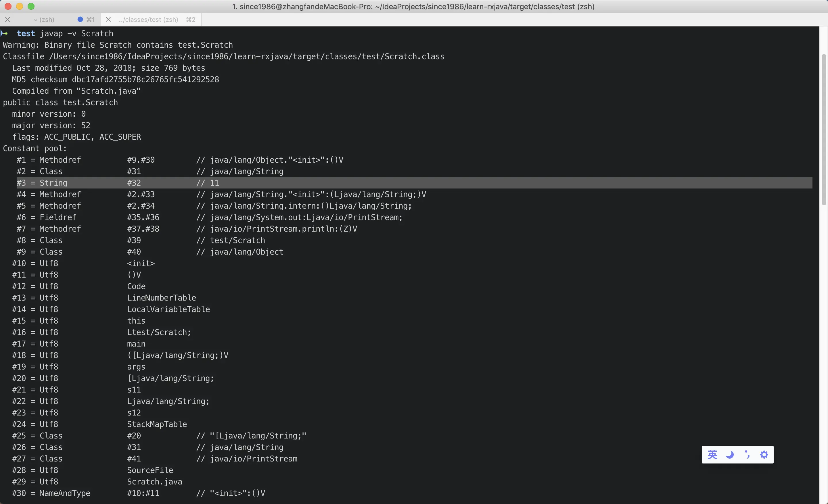
Task: Click the blue activity dot on first tab
Action: coord(80,20)
